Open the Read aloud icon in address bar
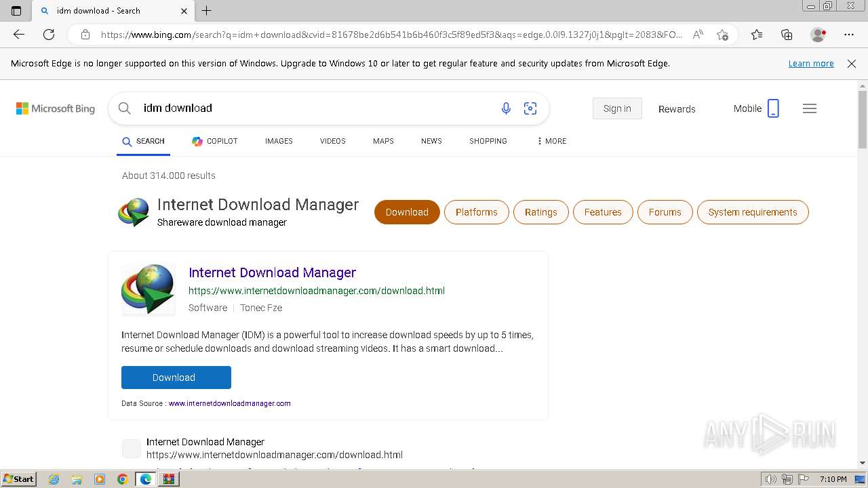Image resolution: width=868 pixels, height=488 pixels. tap(698, 35)
